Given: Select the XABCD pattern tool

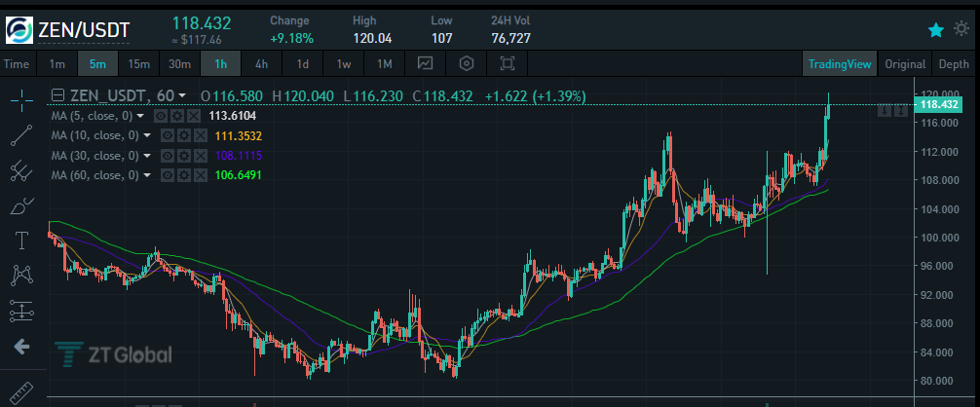Looking at the screenshot, I should (x=22, y=276).
